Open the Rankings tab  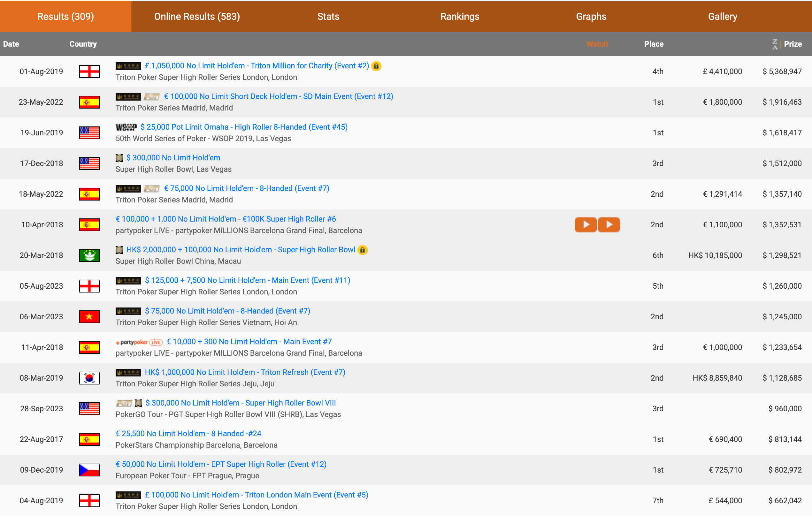pos(460,17)
